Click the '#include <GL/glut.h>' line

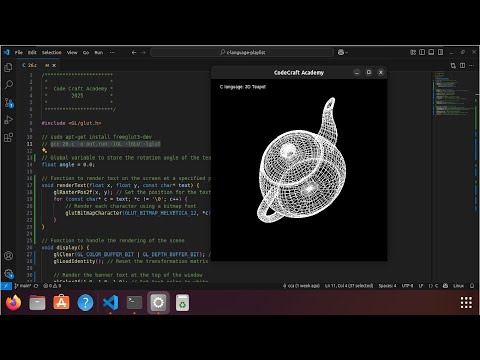point(71,123)
